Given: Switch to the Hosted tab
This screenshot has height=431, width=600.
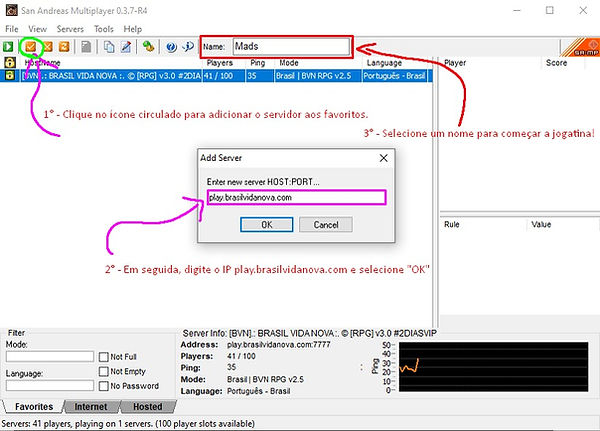Looking at the screenshot, I should pos(148,407).
